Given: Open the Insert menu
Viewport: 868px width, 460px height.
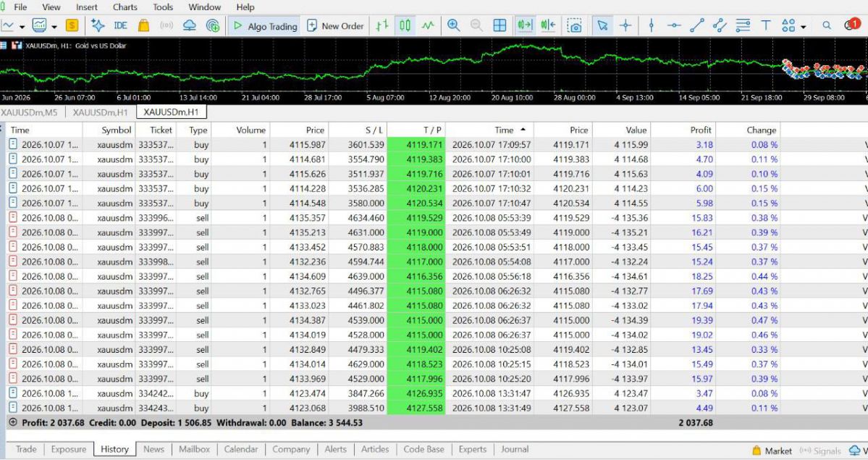Looking at the screenshot, I should pos(86,7).
